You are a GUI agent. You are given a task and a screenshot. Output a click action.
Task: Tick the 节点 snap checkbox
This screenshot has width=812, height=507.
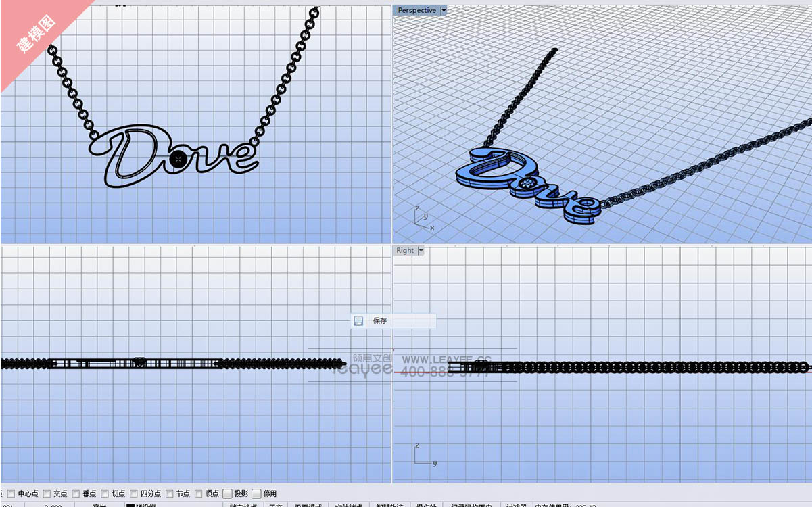pyautogui.click(x=170, y=493)
